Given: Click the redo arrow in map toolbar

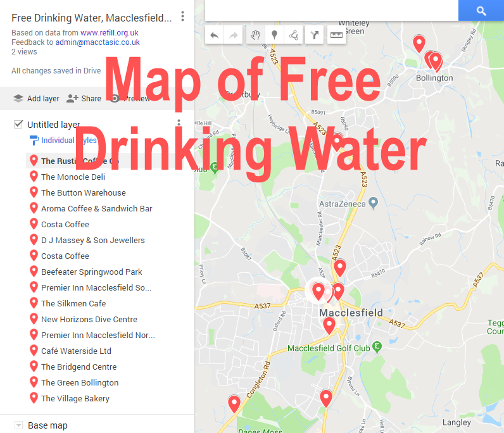Looking at the screenshot, I should click(x=234, y=35).
